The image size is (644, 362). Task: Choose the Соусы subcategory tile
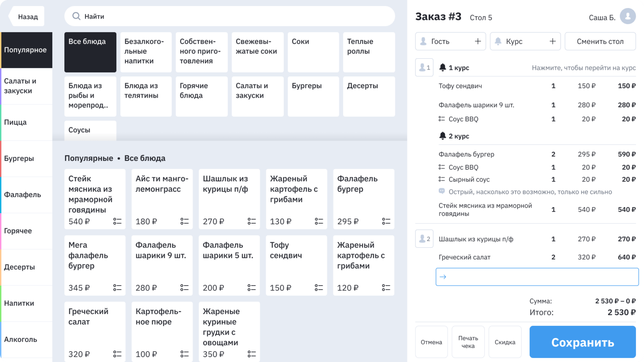pyautogui.click(x=90, y=130)
